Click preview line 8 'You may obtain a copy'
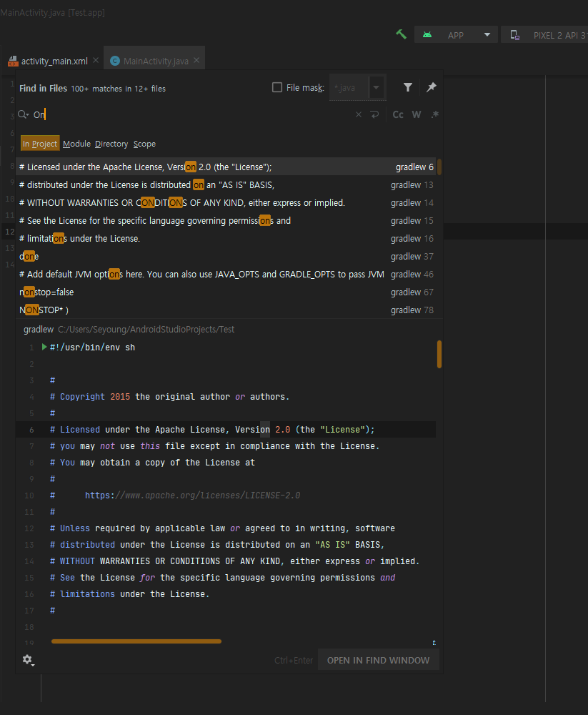Screen dimensions: 588x715 [x=152, y=463]
